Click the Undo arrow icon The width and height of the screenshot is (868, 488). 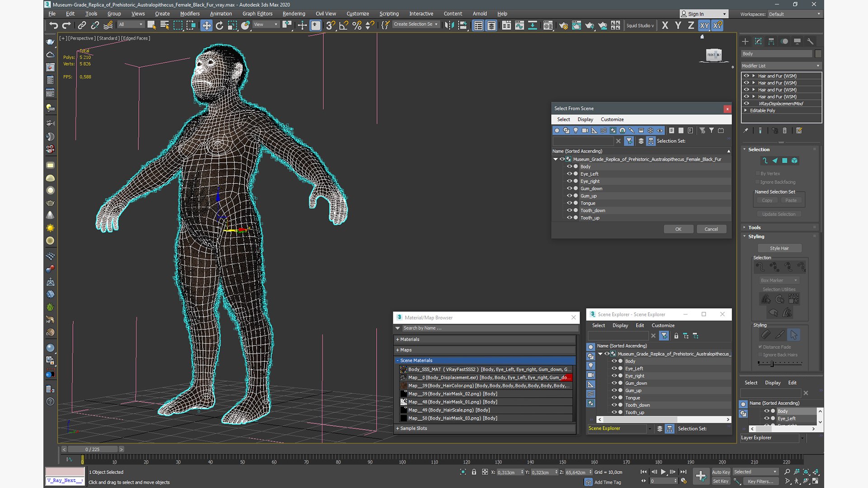pos(53,25)
